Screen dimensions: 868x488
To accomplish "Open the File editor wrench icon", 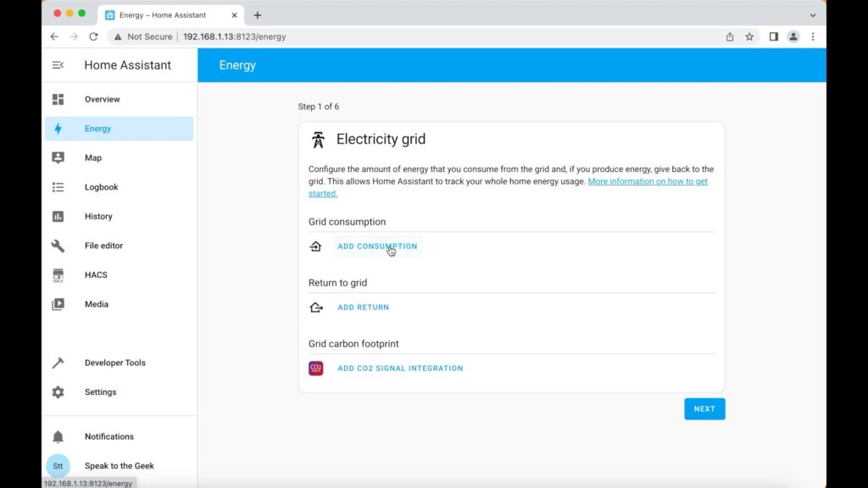I will tap(58, 246).
